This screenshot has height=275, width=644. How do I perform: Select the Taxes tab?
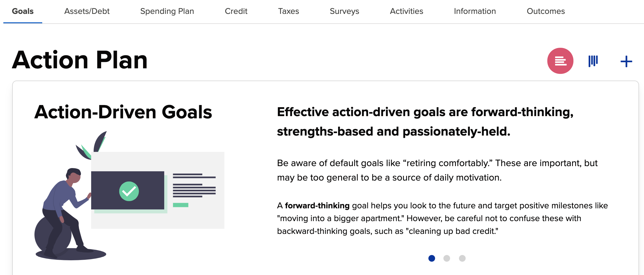[x=289, y=11]
